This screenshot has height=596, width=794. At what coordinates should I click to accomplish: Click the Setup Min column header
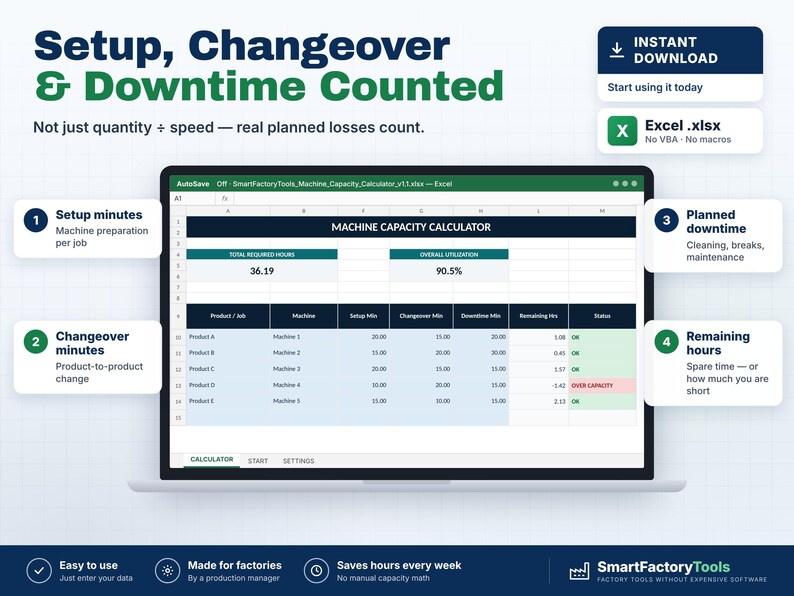point(364,316)
